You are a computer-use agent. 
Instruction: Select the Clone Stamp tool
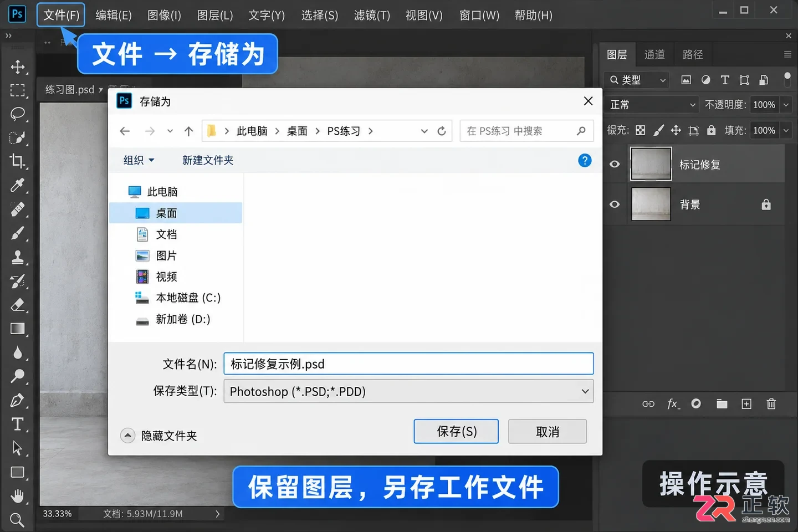[18, 257]
